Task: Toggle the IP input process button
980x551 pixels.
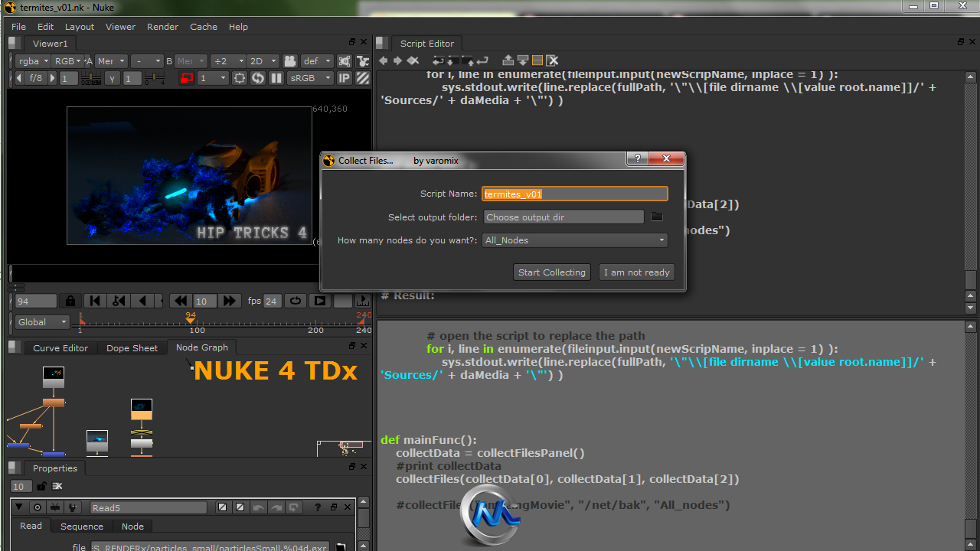Action: pyautogui.click(x=344, y=78)
